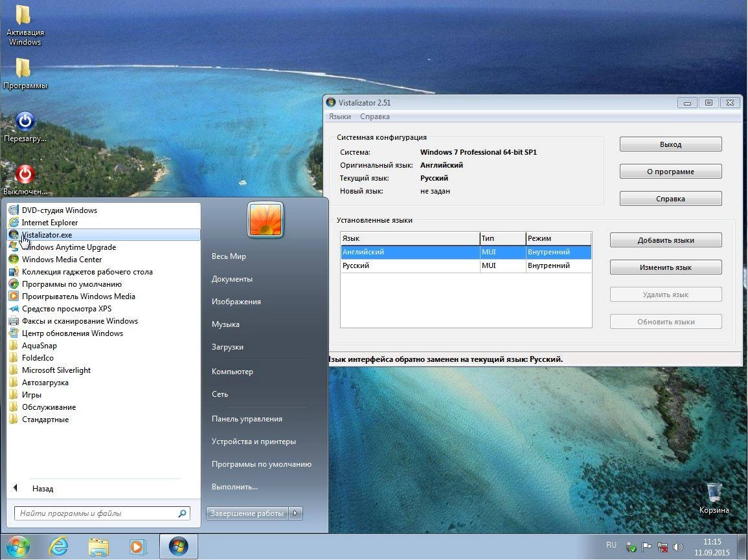Launch DVD-студия Windows from Start menu
The image size is (748, 560).
[x=104, y=210]
